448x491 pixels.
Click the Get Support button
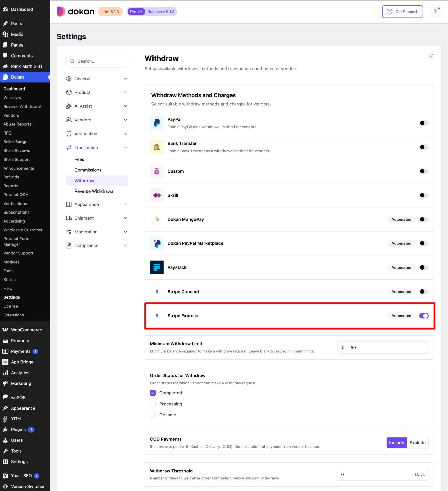(x=402, y=12)
